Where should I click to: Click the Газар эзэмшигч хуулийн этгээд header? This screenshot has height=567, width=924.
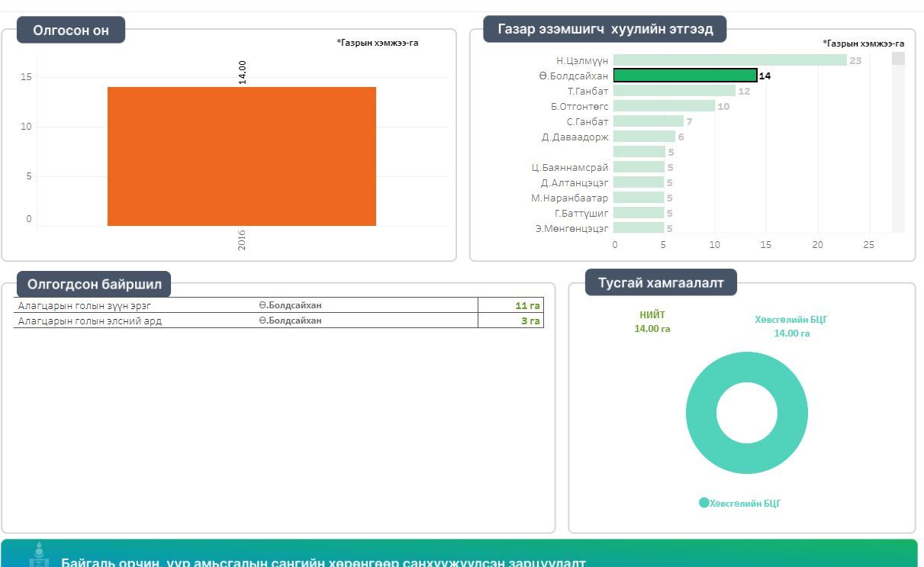605,29
